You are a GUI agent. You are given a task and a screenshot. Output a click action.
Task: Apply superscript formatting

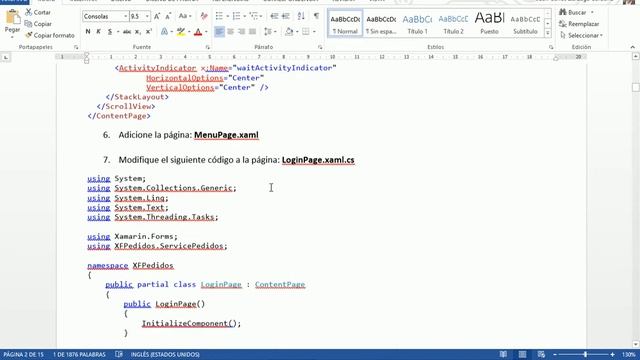(149, 31)
